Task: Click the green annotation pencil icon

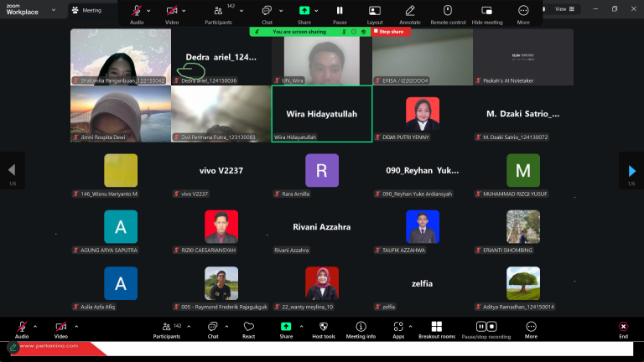Action: (x=13, y=348)
